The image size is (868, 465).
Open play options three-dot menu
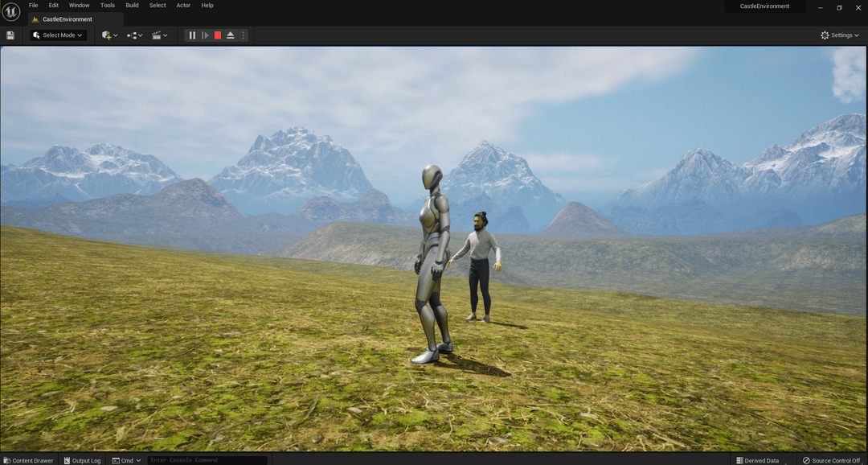point(243,35)
